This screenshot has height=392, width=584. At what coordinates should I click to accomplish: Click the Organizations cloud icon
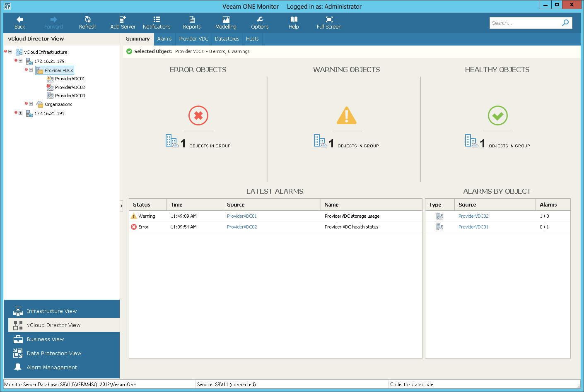pyautogui.click(x=40, y=104)
